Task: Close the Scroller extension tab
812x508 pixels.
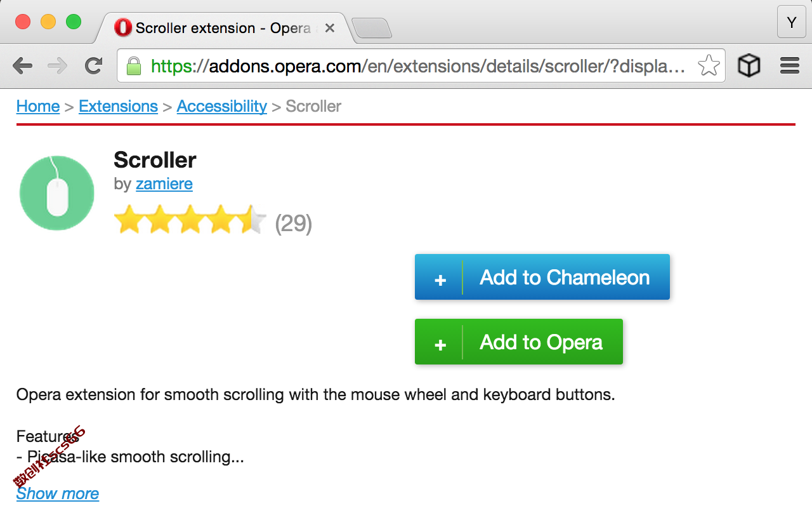Action: click(330, 28)
